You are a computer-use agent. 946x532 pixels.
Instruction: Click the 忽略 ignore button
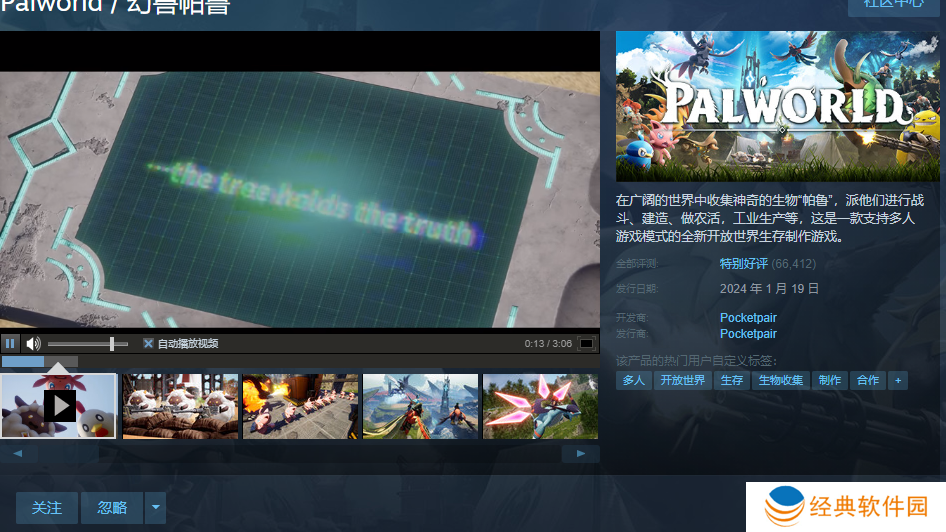pos(112,508)
